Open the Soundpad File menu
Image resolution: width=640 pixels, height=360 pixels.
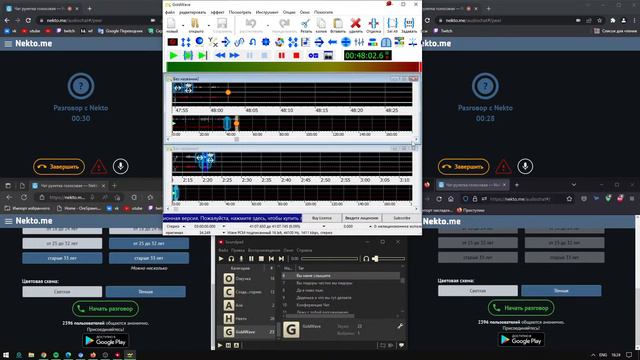(x=223, y=250)
